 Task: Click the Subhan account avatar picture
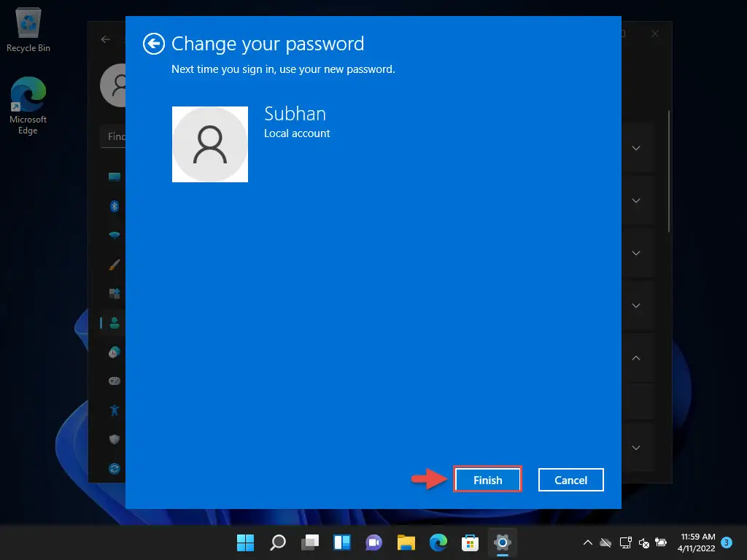(210, 144)
